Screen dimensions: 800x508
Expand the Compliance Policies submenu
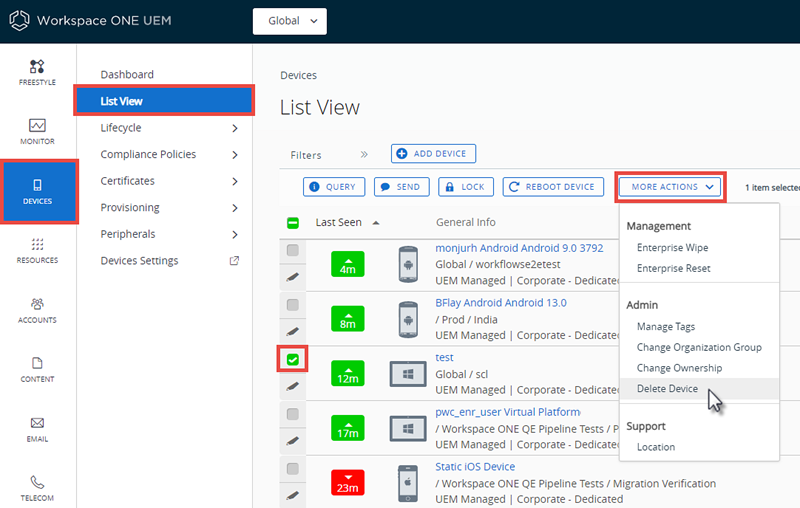click(x=235, y=155)
